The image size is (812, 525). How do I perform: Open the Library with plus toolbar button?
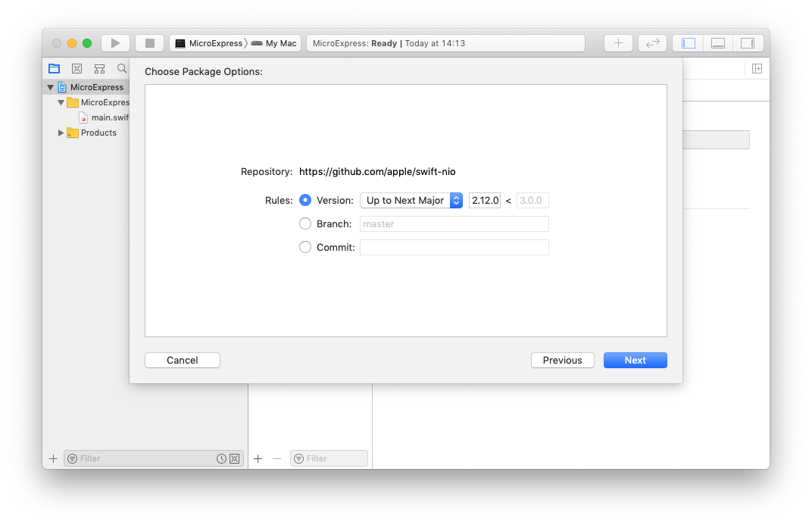click(618, 43)
